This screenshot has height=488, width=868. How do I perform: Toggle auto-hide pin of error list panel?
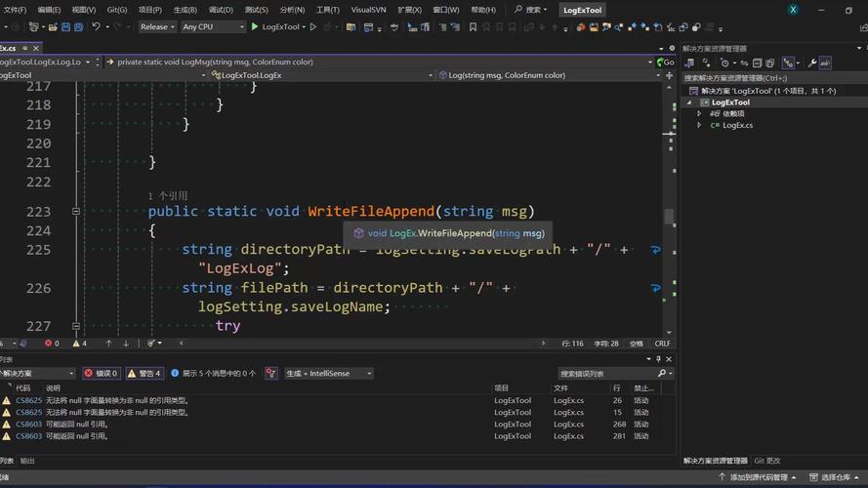coord(658,359)
